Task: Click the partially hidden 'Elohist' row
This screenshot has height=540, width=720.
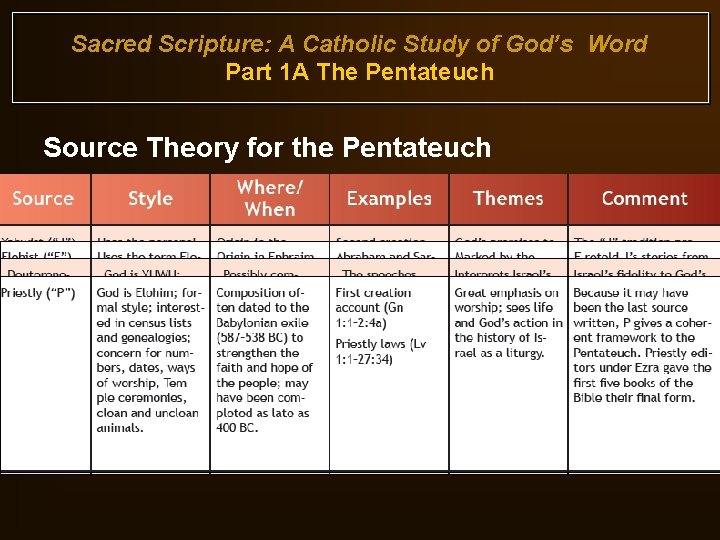Action: point(360,251)
